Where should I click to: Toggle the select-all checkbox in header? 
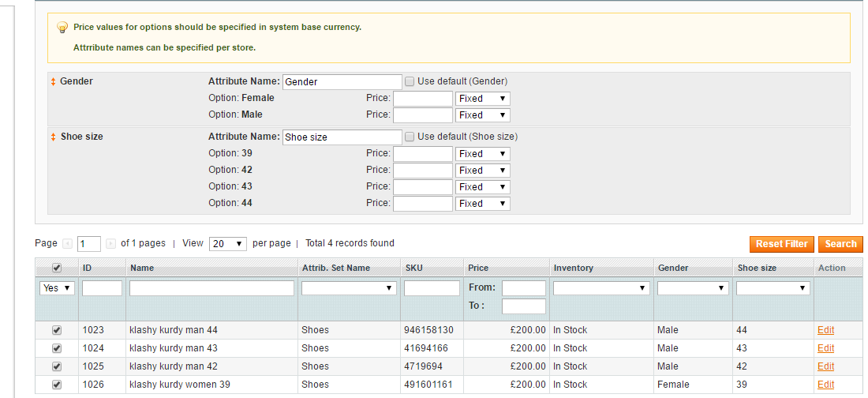57,268
